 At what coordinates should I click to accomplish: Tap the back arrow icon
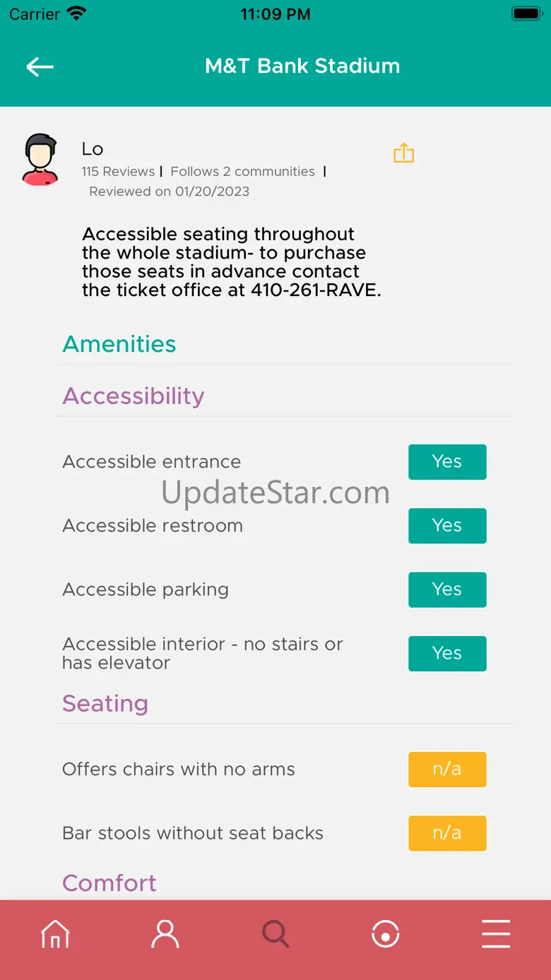40,66
